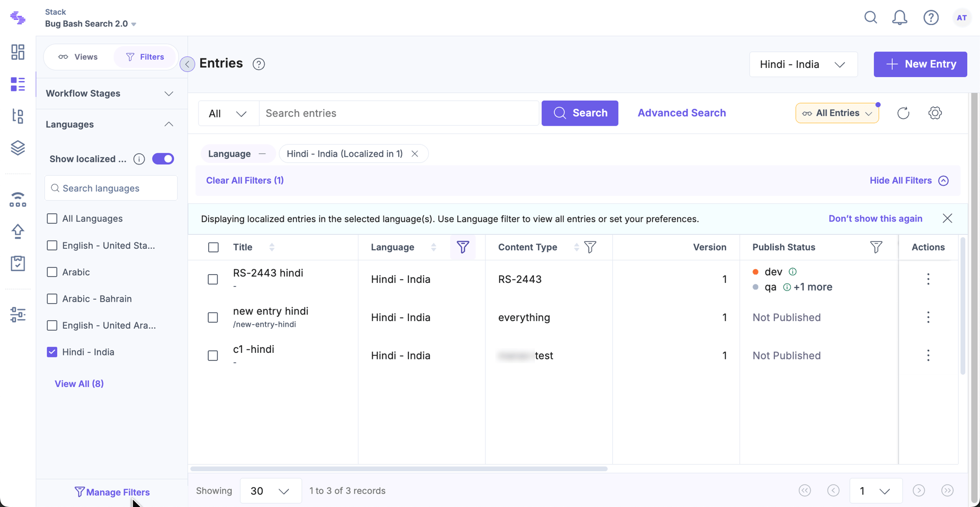Image resolution: width=980 pixels, height=507 pixels.
Task: Open Content Models icon in sidebar
Action: coord(18,116)
